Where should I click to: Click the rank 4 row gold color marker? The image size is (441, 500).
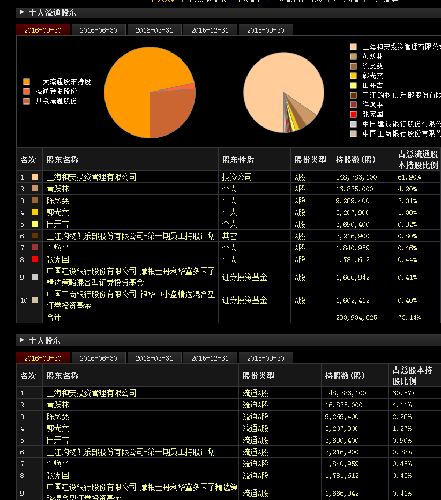pyautogui.click(x=35, y=212)
